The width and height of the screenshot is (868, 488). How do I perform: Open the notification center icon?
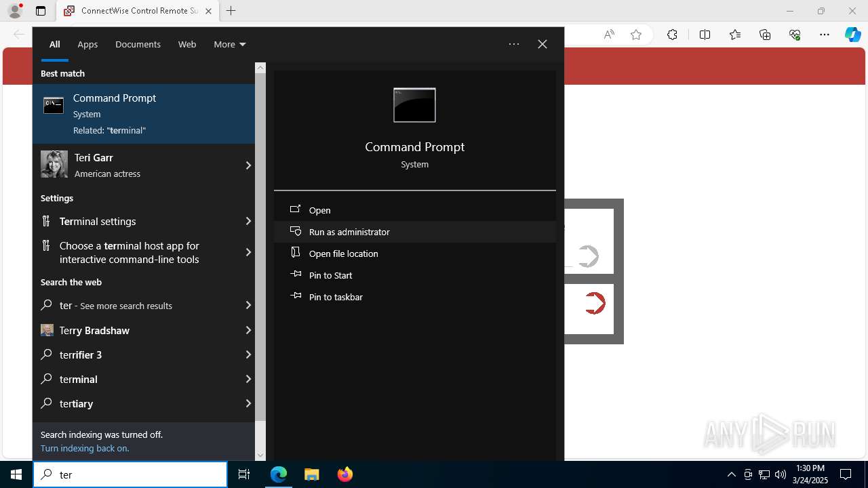click(846, 474)
